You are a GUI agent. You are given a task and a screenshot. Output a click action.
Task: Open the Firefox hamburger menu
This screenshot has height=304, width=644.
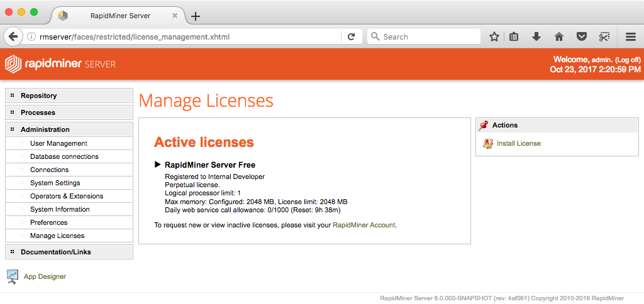click(x=630, y=37)
